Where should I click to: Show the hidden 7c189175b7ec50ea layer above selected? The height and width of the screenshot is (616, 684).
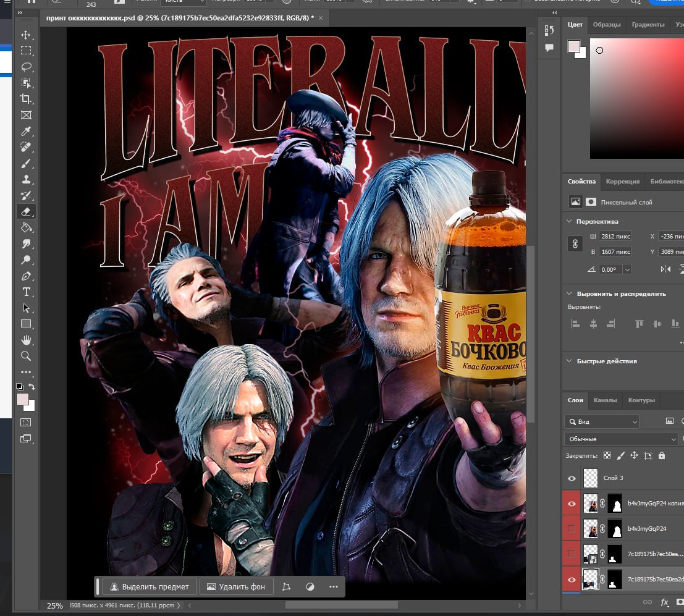pyautogui.click(x=572, y=554)
